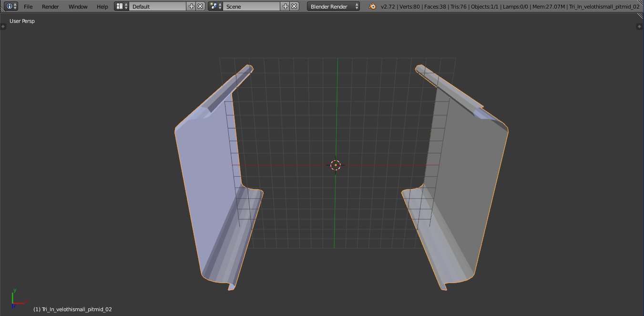This screenshot has height=316, width=644.
Task: Open the File menu
Action: pyautogui.click(x=28, y=7)
